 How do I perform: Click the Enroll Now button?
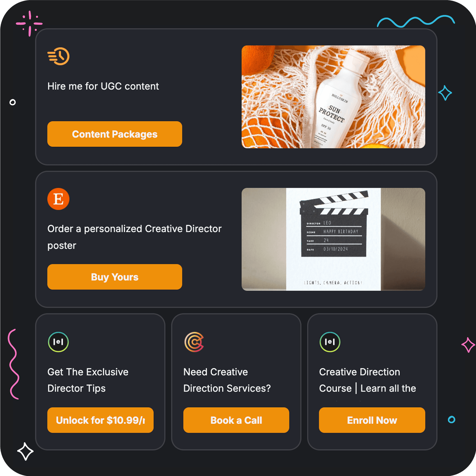pos(372,420)
